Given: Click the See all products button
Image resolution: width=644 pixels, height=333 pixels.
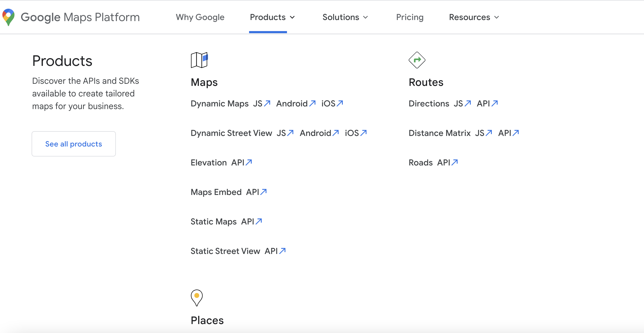Looking at the screenshot, I should tap(74, 144).
